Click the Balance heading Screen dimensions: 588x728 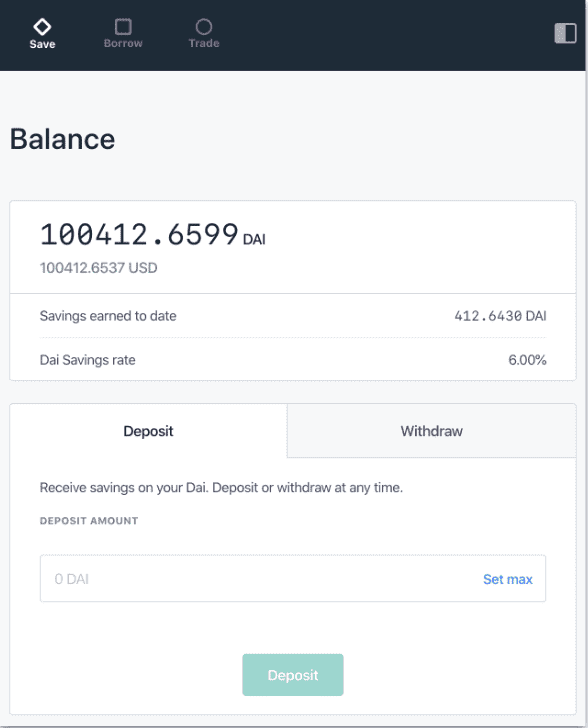[x=62, y=139]
